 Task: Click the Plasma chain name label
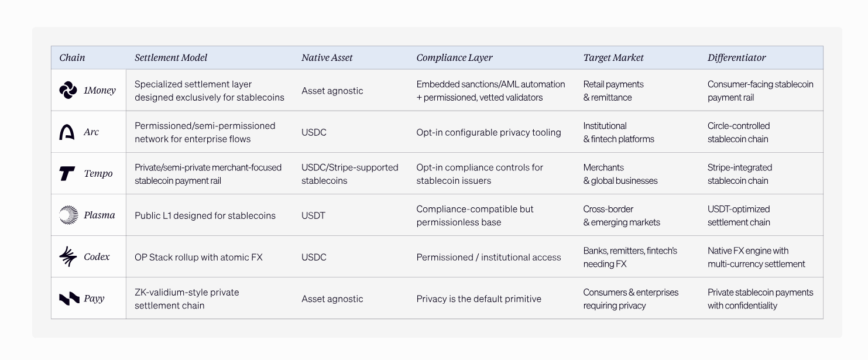click(100, 215)
